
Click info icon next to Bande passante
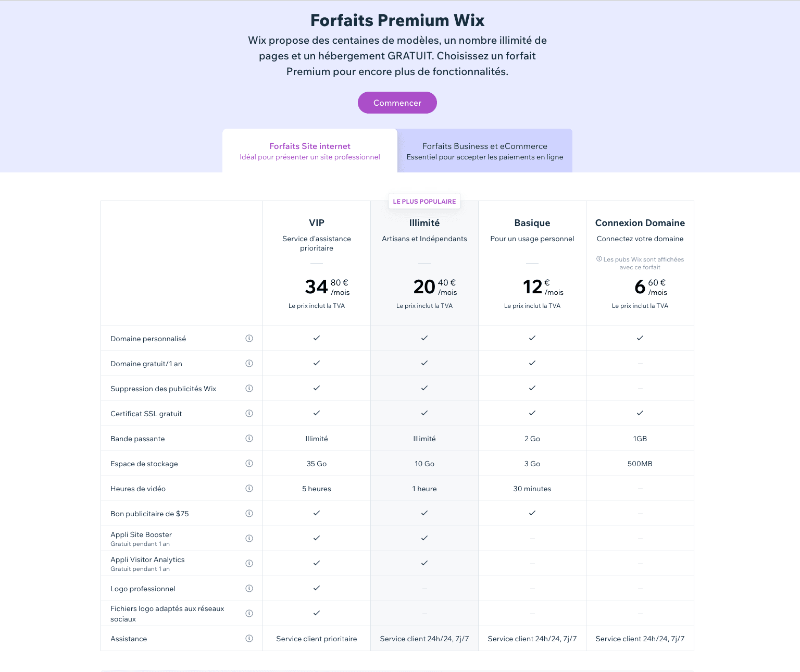(x=249, y=439)
